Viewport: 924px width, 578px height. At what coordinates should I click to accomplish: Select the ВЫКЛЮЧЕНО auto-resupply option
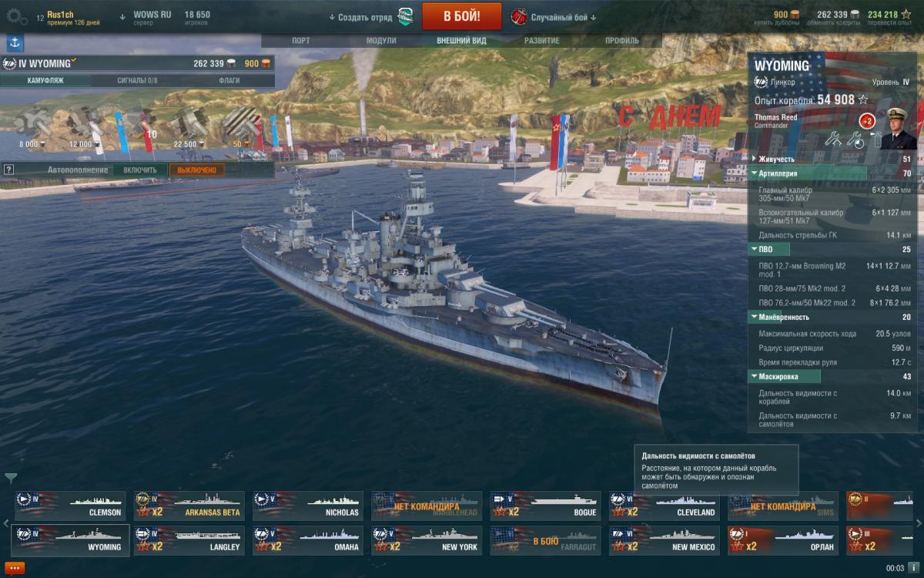tap(197, 170)
